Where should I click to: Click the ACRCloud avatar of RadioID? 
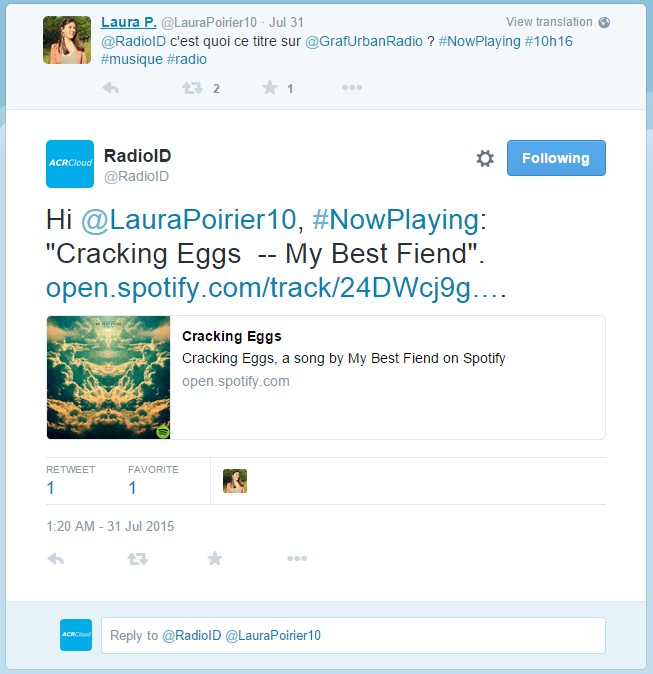[x=70, y=164]
